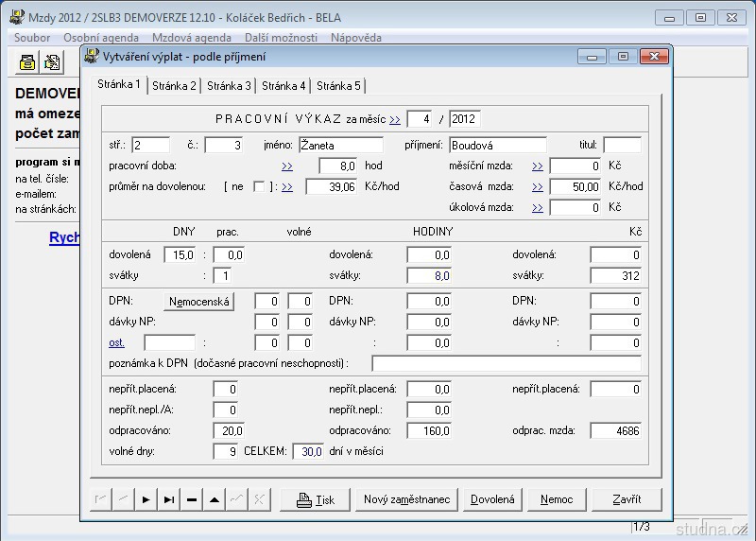Screen dimensions: 756x541
Task: Jump to first record arrow
Action: pyautogui.click(x=100, y=499)
